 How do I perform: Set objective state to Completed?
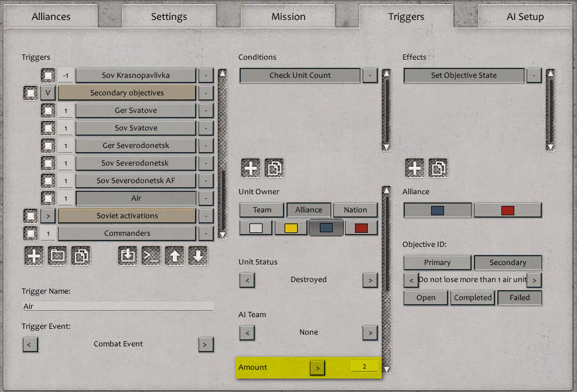[473, 298]
